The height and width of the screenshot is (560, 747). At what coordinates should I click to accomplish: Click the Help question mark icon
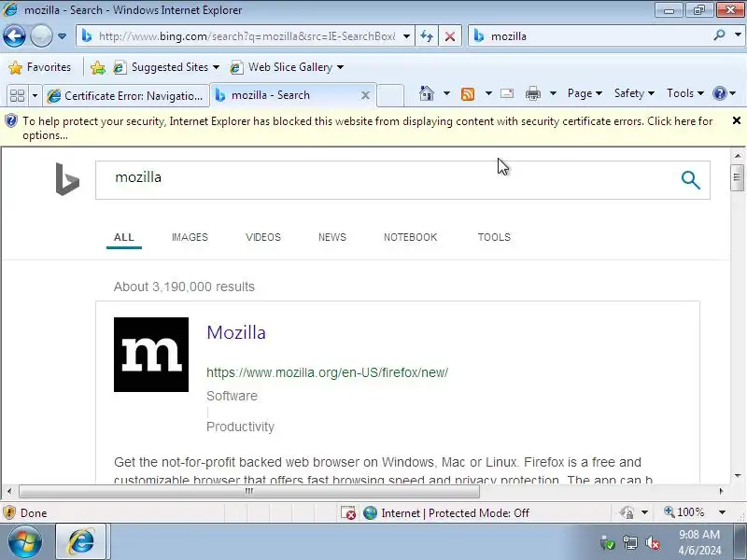click(719, 93)
